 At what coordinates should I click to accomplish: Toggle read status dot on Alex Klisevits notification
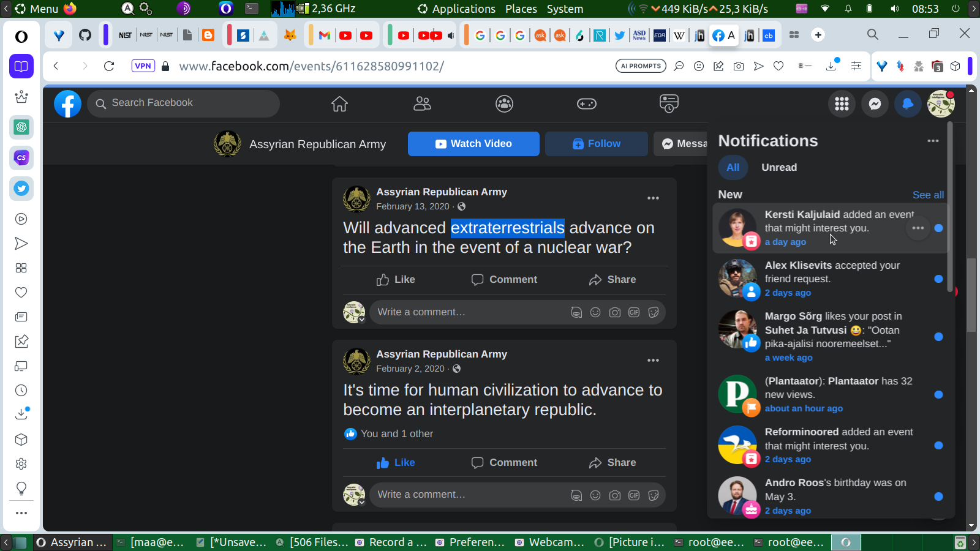[938, 279]
